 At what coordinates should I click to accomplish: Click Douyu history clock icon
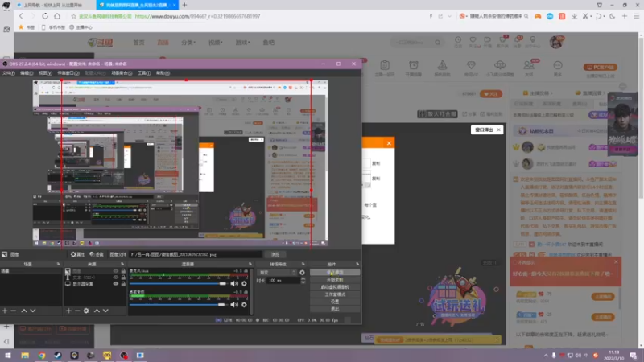pyautogui.click(x=458, y=41)
